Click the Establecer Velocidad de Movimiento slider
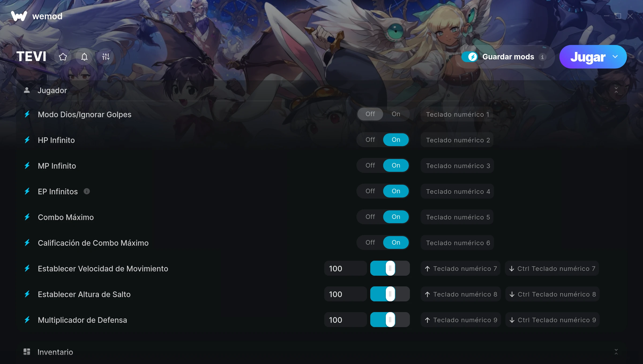Screen dimensions: 643x364 (390, 268)
